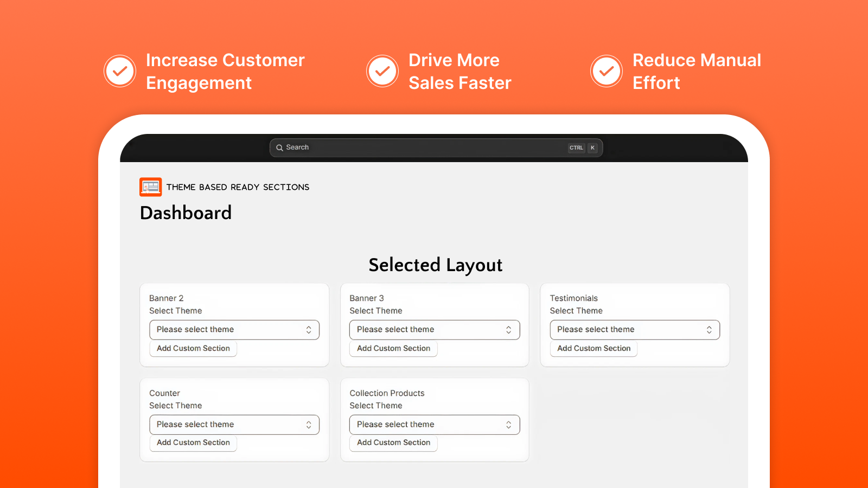Focus the Search field in the top bar

point(436,147)
